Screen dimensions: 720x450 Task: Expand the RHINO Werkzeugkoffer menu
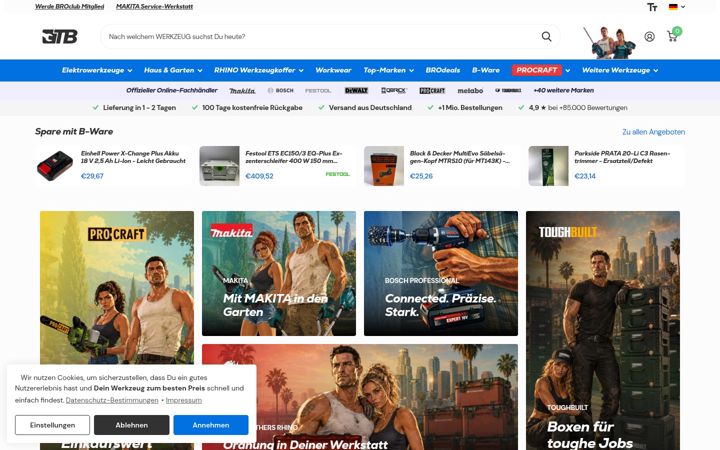[259, 70]
